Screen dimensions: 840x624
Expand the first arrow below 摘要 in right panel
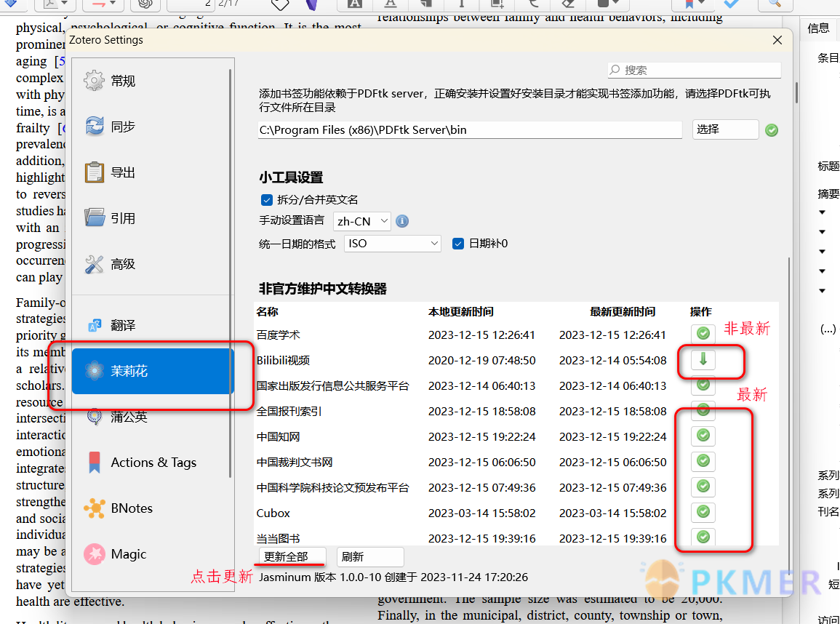tap(823, 212)
